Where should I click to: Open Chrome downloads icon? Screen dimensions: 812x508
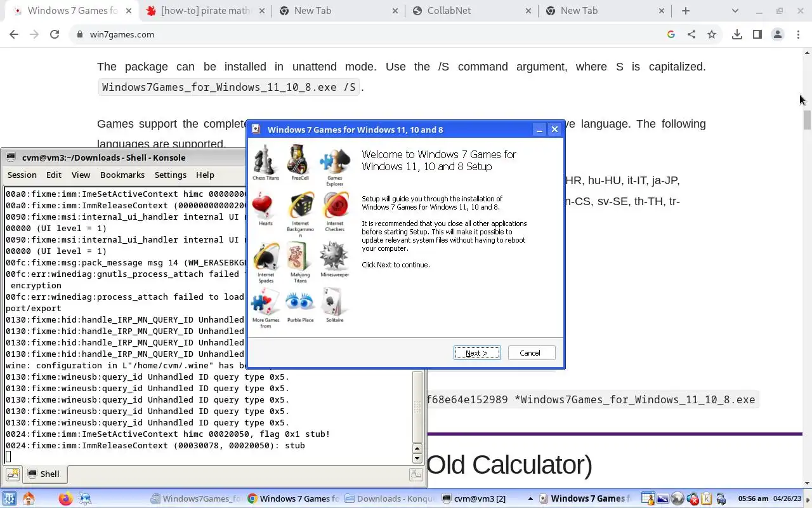[x=737, y=34]
